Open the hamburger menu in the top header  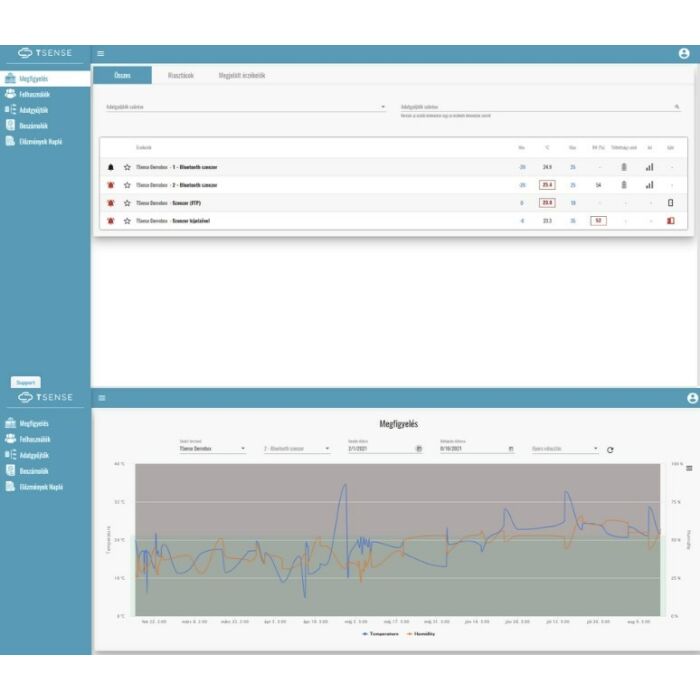(100, 54)
